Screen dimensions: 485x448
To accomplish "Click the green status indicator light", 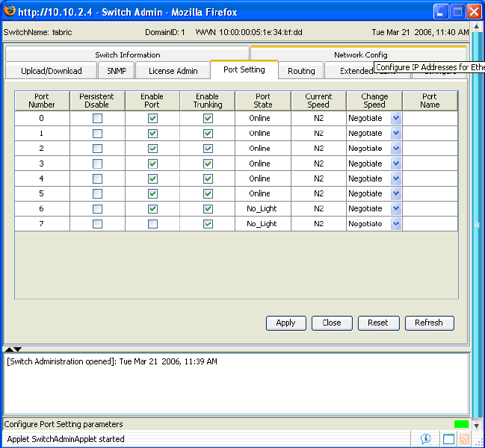I will [461, 424].
